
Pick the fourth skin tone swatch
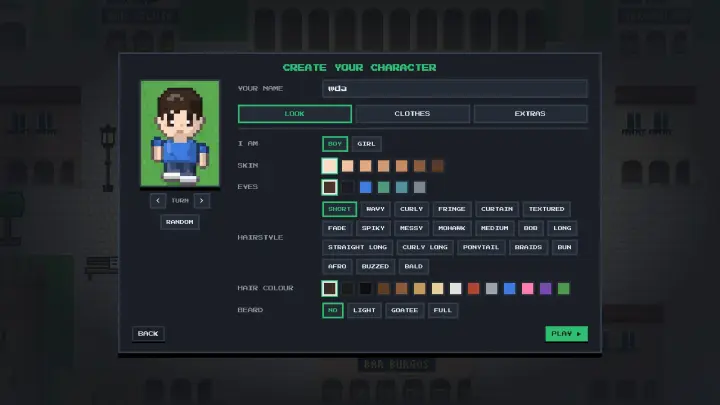(383, 166)
